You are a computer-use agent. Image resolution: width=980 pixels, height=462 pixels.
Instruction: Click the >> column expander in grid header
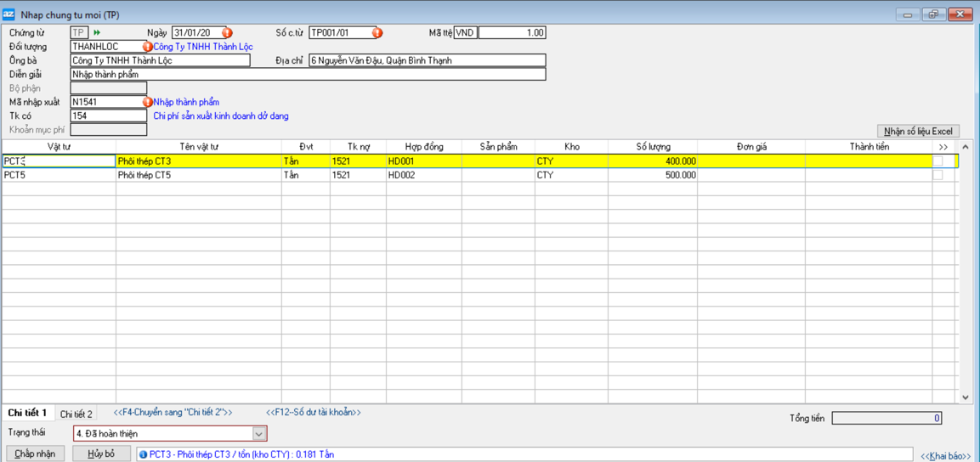[x=943, y=147]
